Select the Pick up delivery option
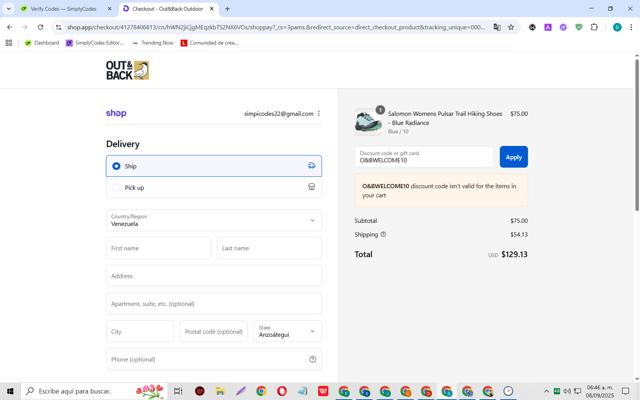Screen dimensions: 640x400 click(x=214, y=187)
